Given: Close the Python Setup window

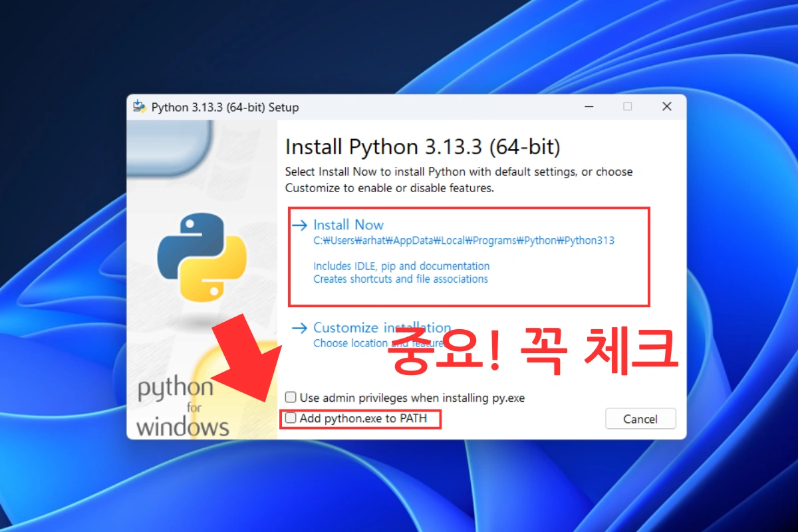Looking at the screenshot, I should tap(667, 106).
